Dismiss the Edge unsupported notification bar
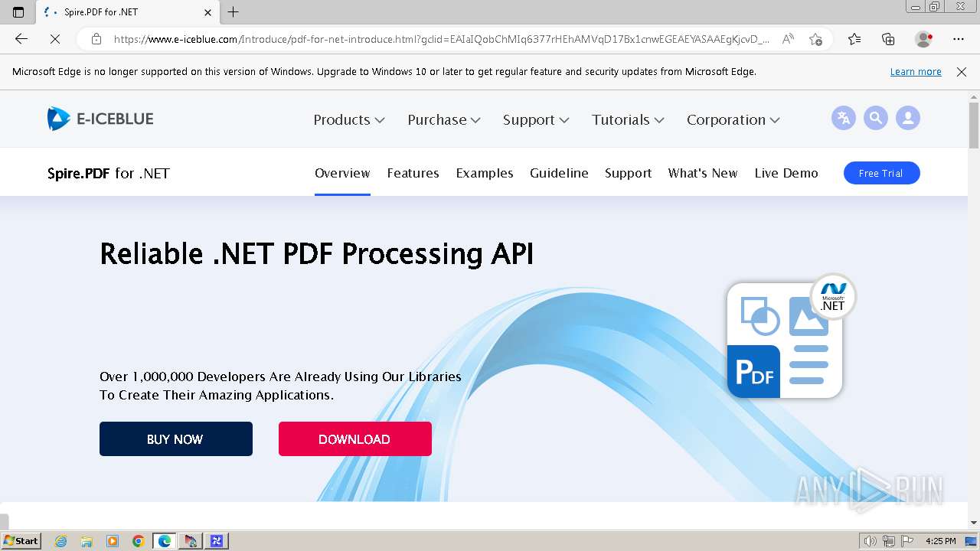Screen dimensions: 980x551 pyautogui.click(x=962, y=72)
